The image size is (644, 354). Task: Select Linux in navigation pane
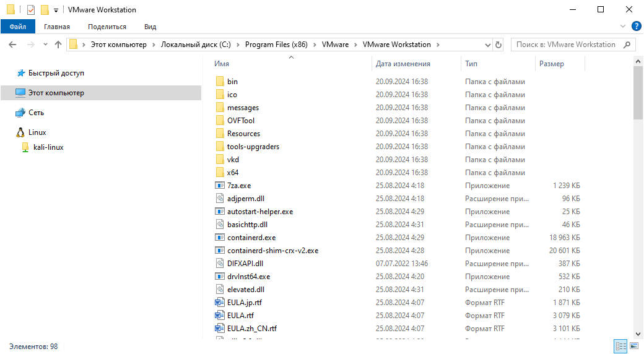[37, 132]
